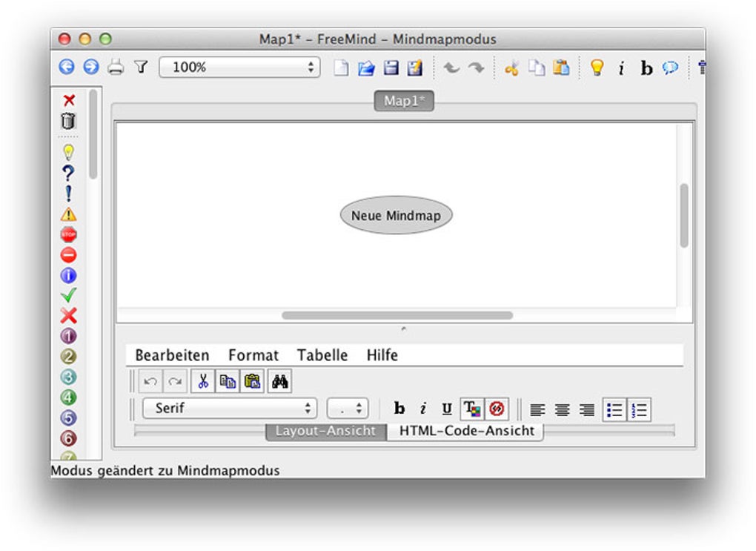Redo in note editor toolbar
Viewport: 756px width, 551px height.
(175, 382)
